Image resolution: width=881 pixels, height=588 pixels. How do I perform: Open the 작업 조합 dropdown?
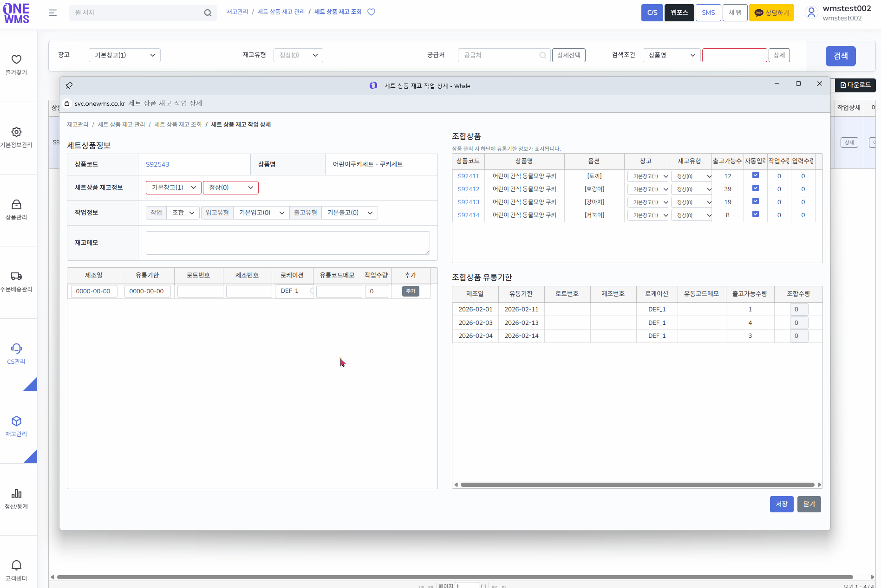click(183, 213)
